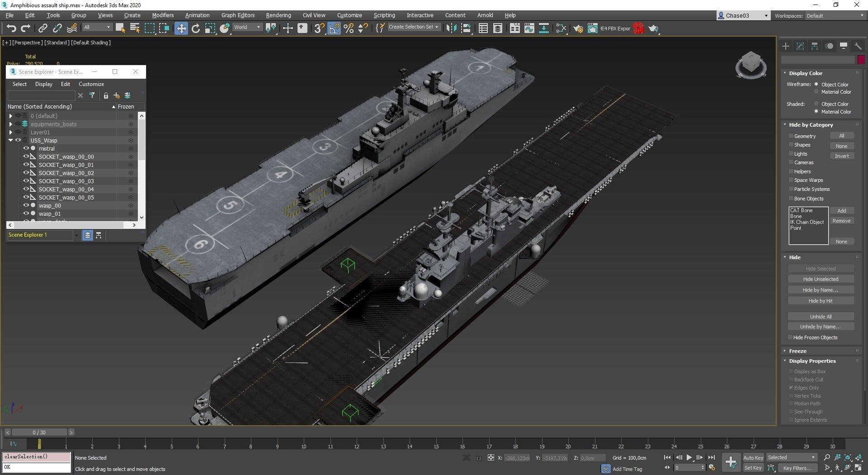This screenshot has height=475, width=868.
Task: Toggle visibility eye of USS_Wasp layer
Action: coord(18,140)
